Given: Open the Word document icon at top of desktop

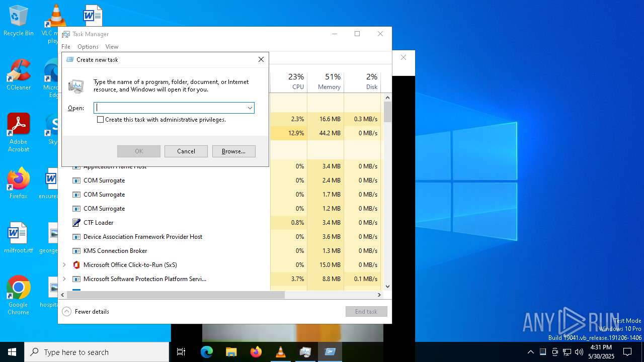Looking at the screenshot, I should (x=92, y=15).
